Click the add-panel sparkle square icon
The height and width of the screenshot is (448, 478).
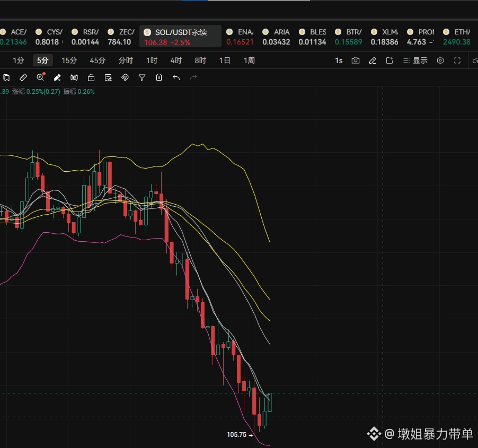390,60
